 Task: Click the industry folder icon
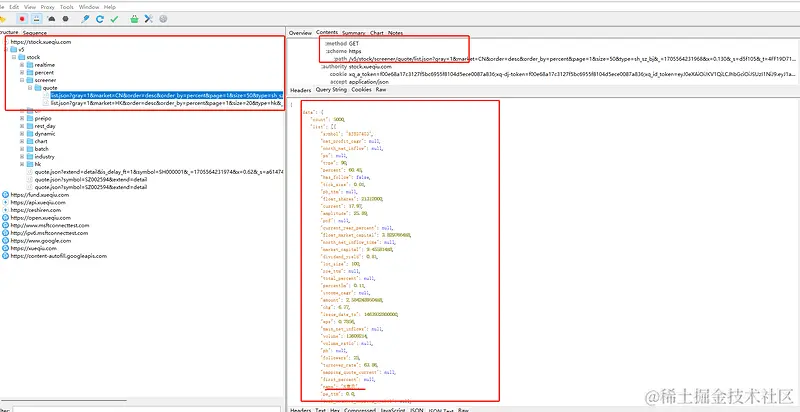pos(30,157)
